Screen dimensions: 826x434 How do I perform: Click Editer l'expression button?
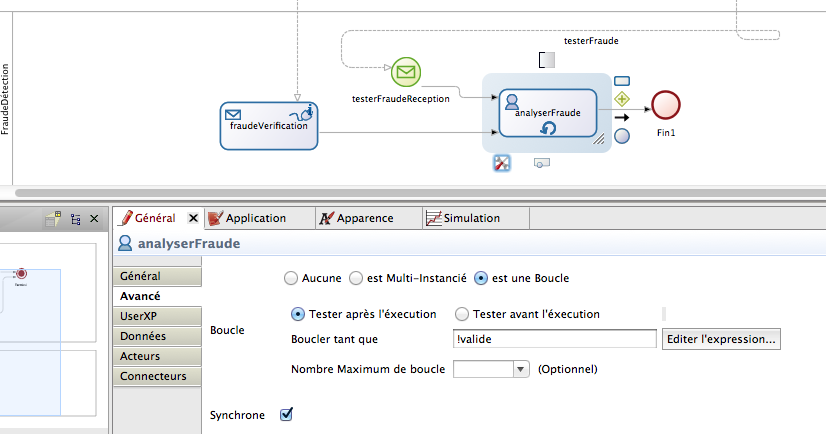click(720, 339)
